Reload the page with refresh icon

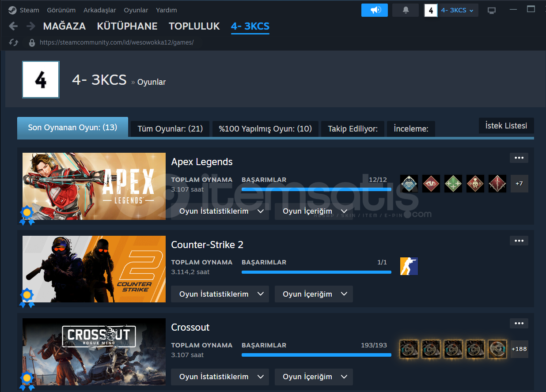pos(13,42)
